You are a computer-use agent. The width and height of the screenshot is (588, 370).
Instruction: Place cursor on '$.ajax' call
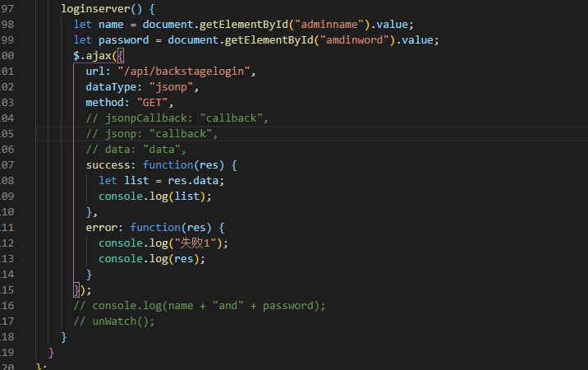pyautogui.click(x=92, y=56)
